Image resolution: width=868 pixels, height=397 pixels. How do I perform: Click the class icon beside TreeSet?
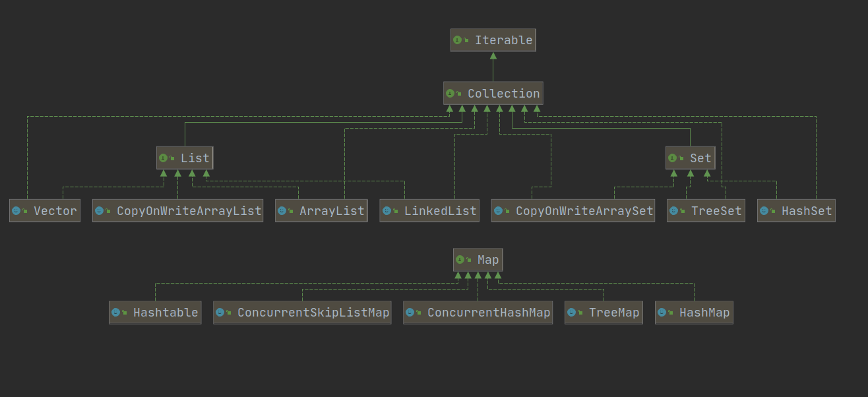click(673, 211)
